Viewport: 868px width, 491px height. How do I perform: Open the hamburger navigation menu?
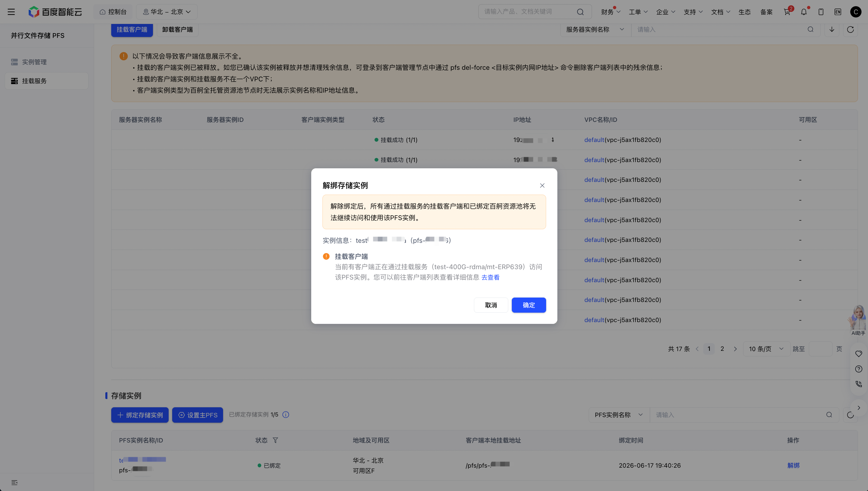pos(11,12)
